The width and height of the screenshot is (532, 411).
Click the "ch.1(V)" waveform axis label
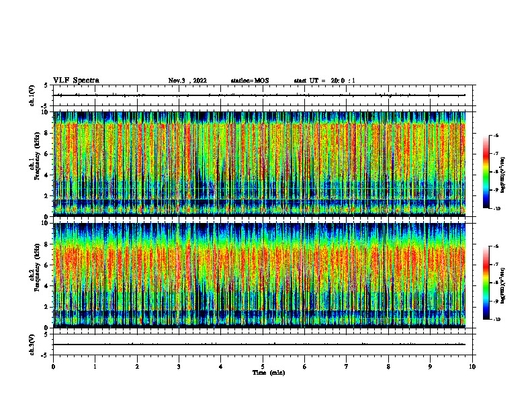[x=32, y=95]
